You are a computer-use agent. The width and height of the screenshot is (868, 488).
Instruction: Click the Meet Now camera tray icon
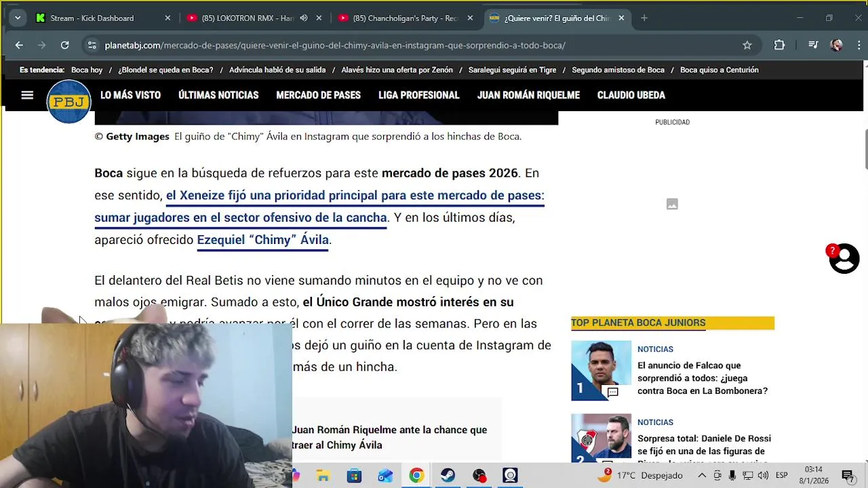point(718,476)
